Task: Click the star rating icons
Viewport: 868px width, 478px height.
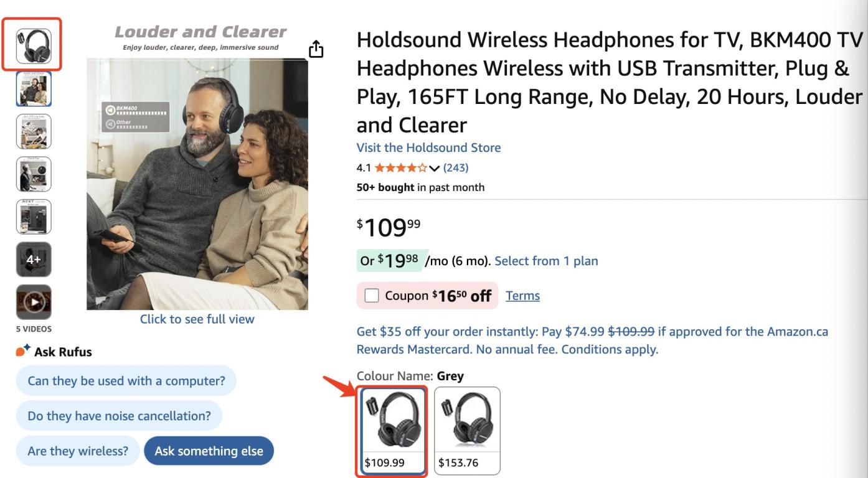Action: (401, 168)
